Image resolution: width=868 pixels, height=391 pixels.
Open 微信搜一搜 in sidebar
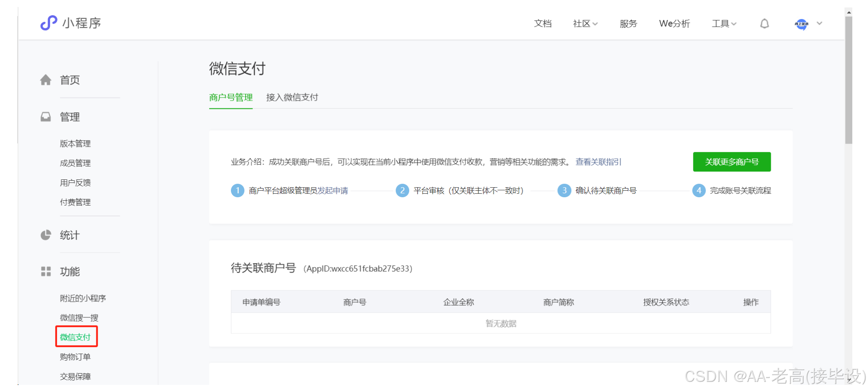pyautogui.click(x=79, y=318)
